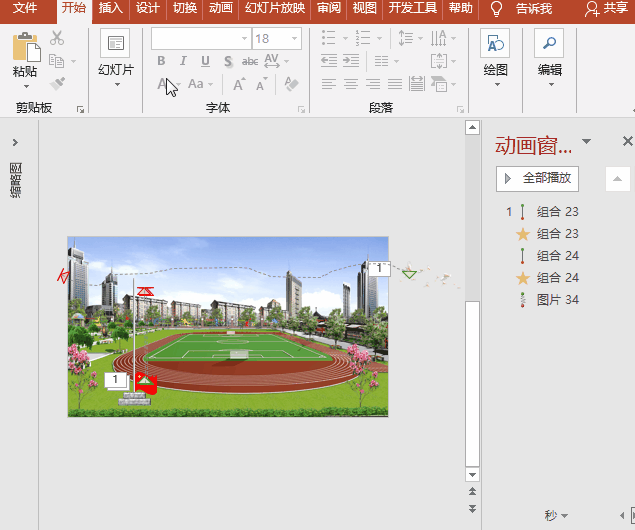Select first 组合 23 motion path animation

543,212
